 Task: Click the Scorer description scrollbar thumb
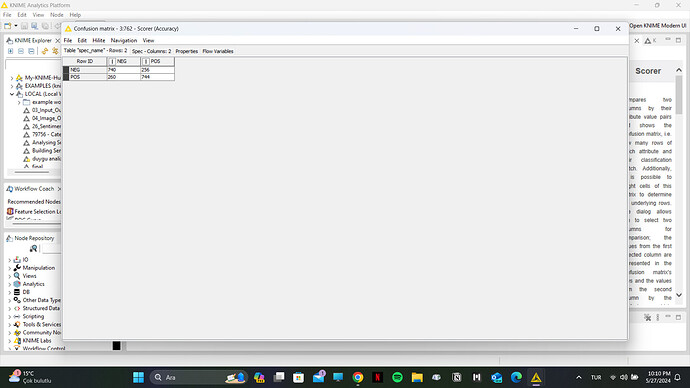[x=679, y=95]
